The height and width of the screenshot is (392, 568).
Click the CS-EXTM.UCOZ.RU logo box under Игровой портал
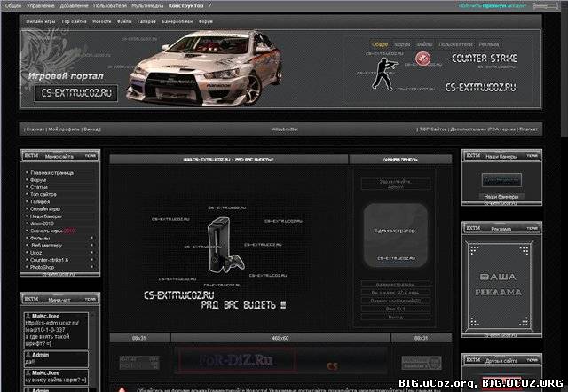76,93
